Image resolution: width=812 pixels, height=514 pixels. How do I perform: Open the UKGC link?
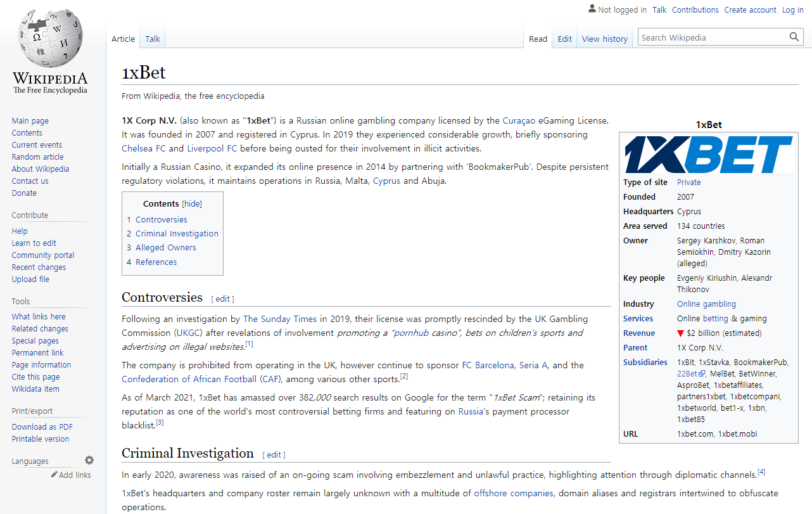coord(189,333)
